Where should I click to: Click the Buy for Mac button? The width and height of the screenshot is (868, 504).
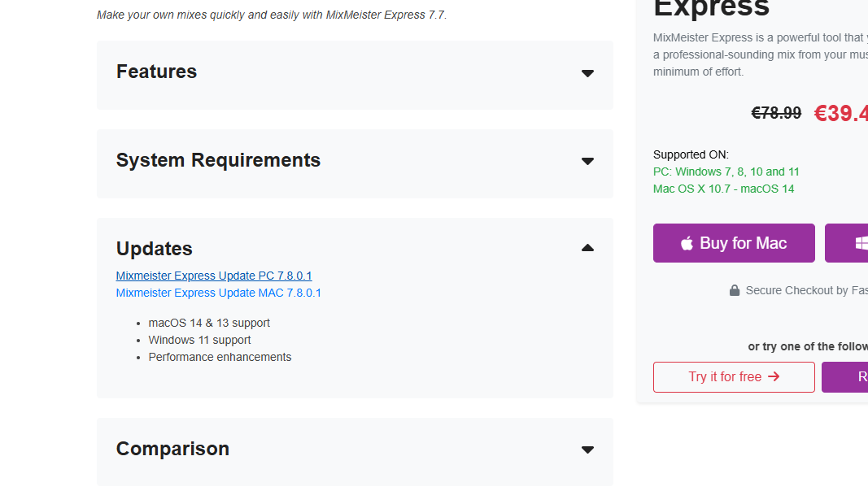(734, 243)
